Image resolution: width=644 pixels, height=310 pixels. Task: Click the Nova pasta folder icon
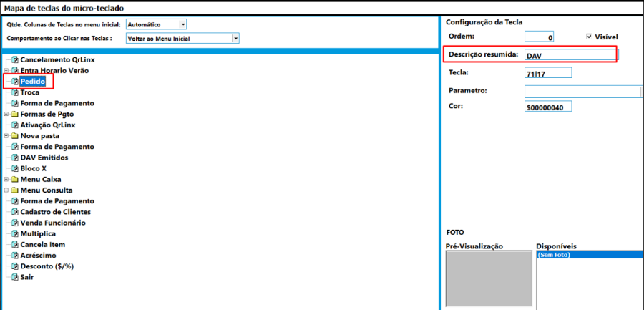(15, 136)
